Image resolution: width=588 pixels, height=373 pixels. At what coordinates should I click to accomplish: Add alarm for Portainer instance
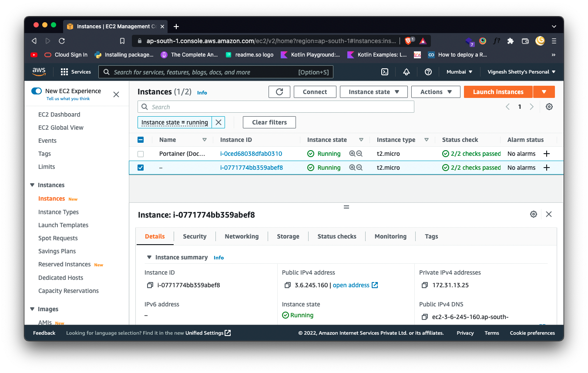coord(547,154)
